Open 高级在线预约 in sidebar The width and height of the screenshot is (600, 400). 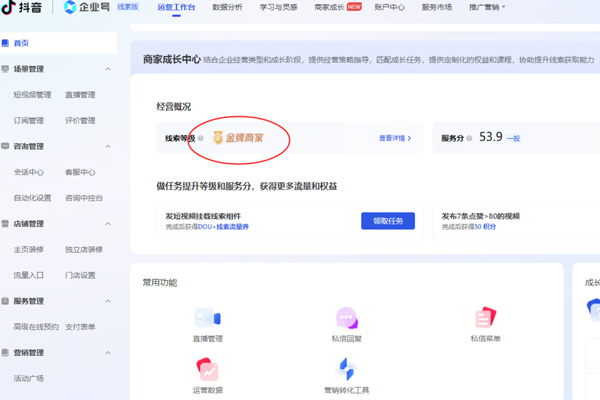(x=36, y=327)
